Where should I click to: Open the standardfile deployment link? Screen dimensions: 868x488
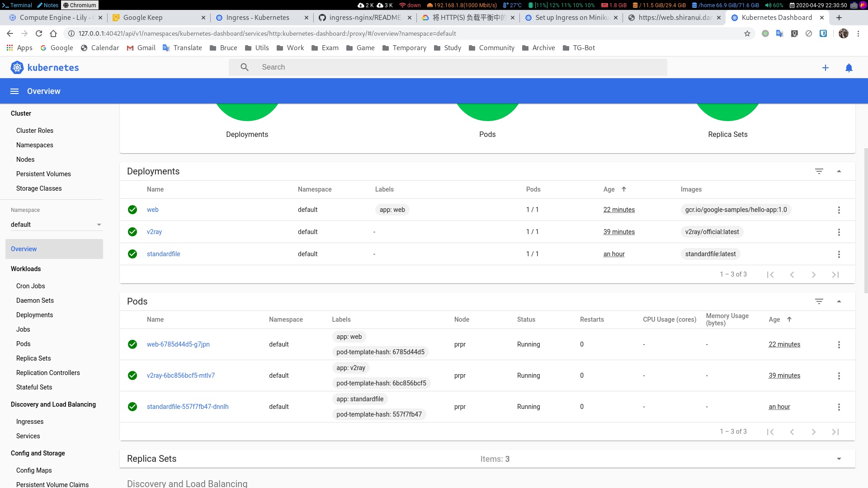click(x=163, y=254)
